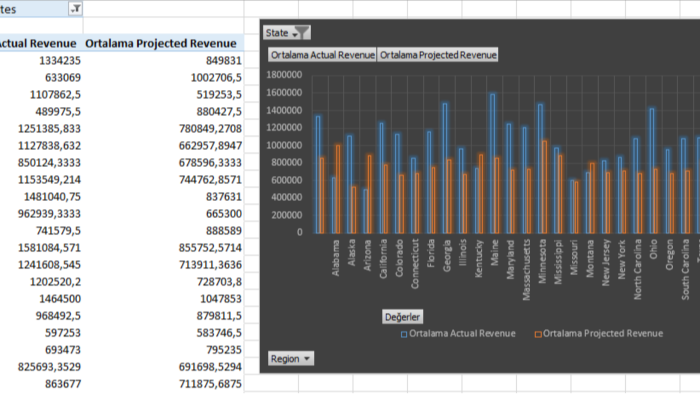The image size is (700, 394).
Task: Select cell with value 713911,3636
Action: pyautogui.click(x=163, y=265)
